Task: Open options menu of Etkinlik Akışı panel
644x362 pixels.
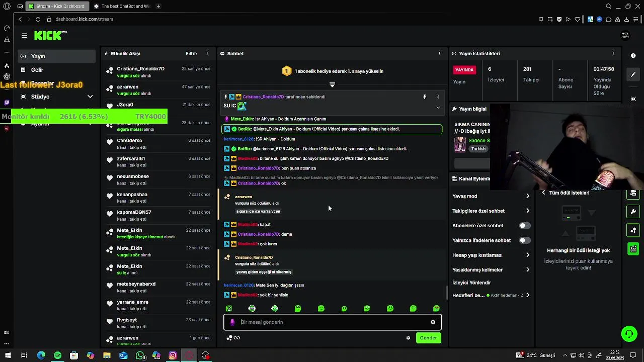Action: 208,53
